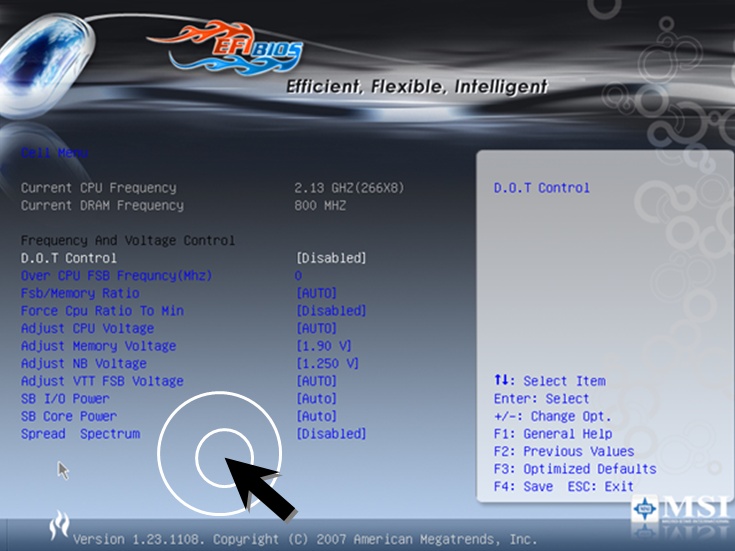The width and height of the screenshot is (735, 551).
Task: Toggle Spread Spectrum Disabled value
Action: click(x=331, y=434)
